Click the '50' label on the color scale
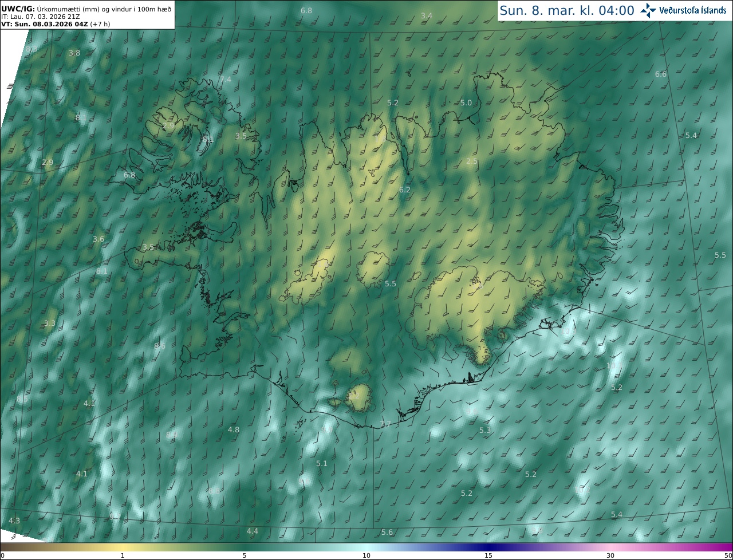The width and height of the screenshot is (733, 560). point(728,555)
